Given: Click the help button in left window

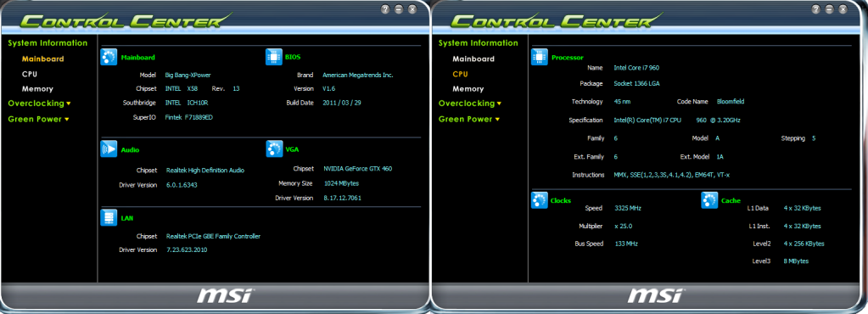Looking at the screenshot, I should (386, 9).
